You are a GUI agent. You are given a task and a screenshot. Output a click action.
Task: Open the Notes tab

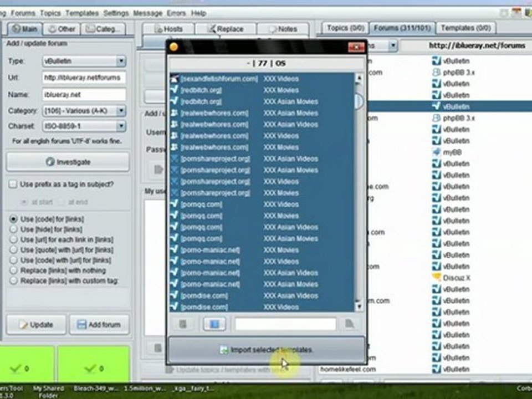pyautogui.click(x=283, y=29)
